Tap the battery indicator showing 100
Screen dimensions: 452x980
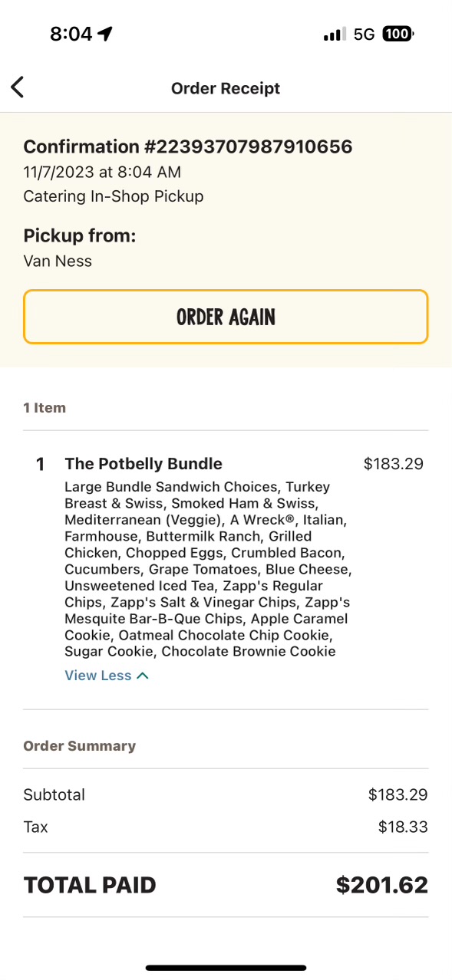click(396, 34)
